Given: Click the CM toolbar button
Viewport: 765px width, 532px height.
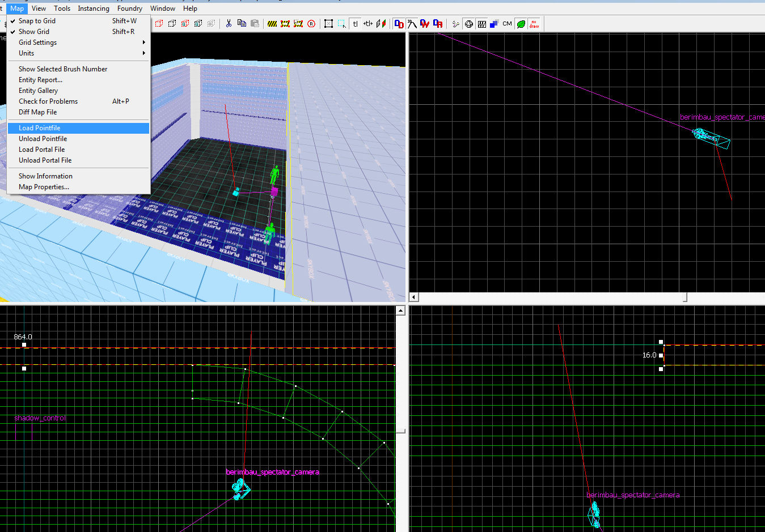Looking at the screenshot, I should point(507,23).
